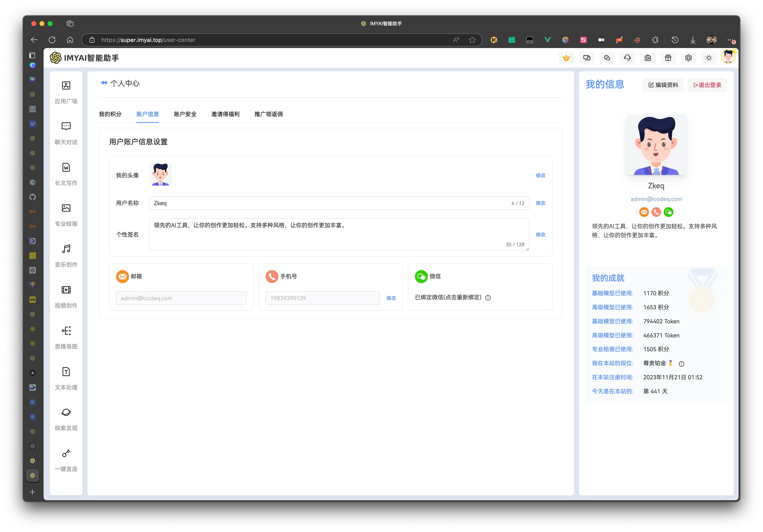The image size is (763, 532).
Task: Open browser downloads arrow icon
Action: (693, 40)
